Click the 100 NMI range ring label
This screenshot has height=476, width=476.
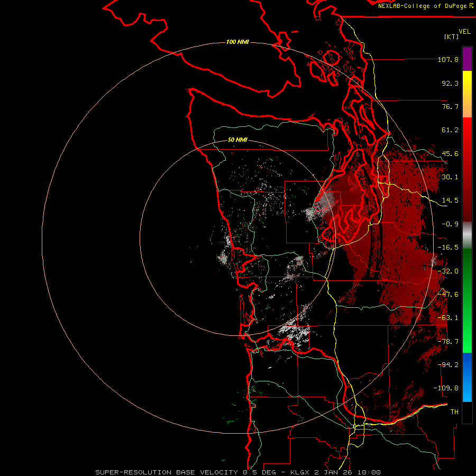[x=237, y=42]
